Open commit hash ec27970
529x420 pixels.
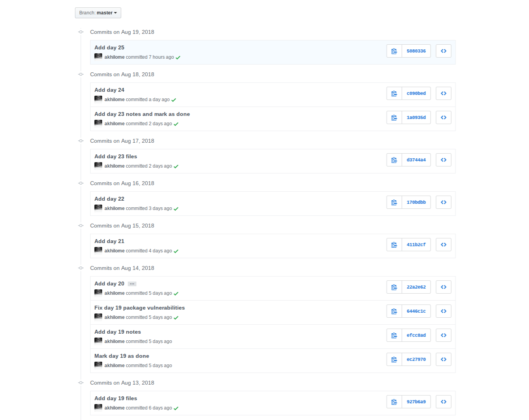tap(416, 359)
